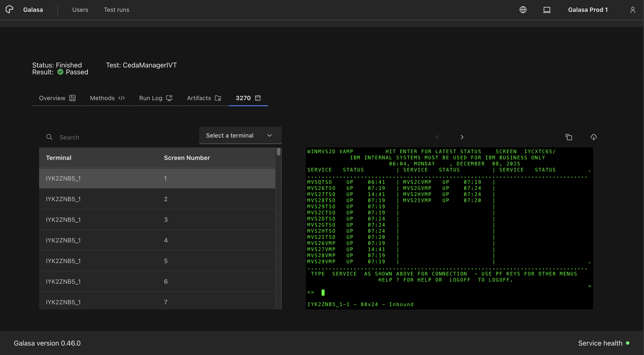Go to next terminal screen arrow
This screenshot has height=355, width=644.
(x=462, y=137)
